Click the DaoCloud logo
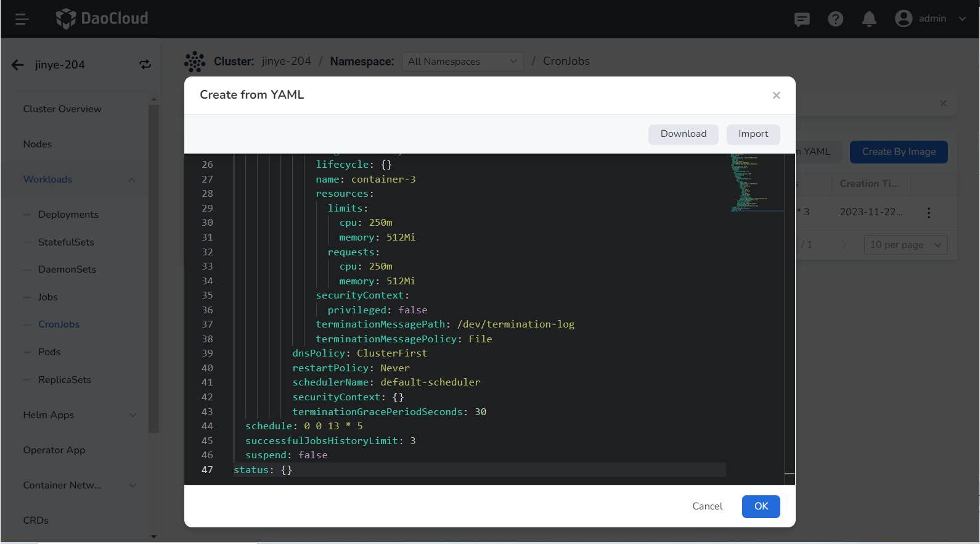Viewport: 980px width, 544px height. tap(102, 19)
